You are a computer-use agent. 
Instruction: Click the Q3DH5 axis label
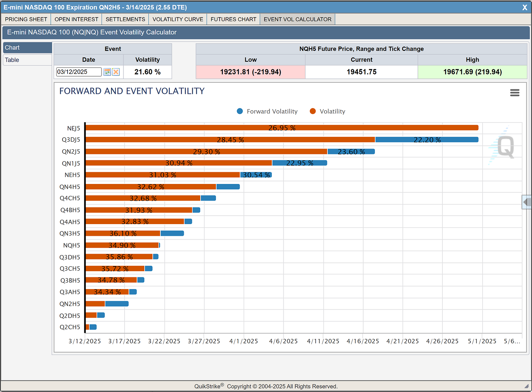(x=70, y=257)
